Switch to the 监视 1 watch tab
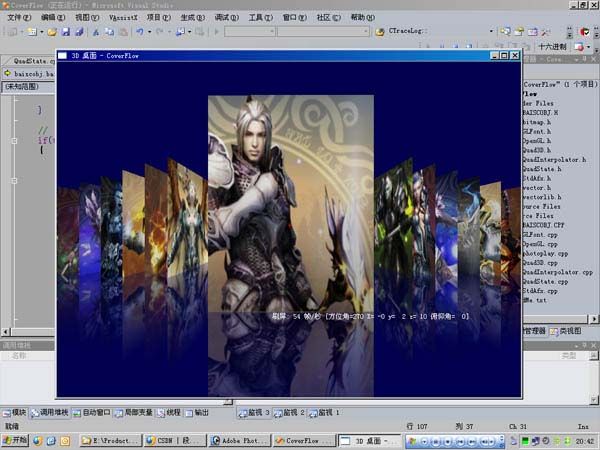This screenshot has height=450, width=600. [x=324, y=412]
